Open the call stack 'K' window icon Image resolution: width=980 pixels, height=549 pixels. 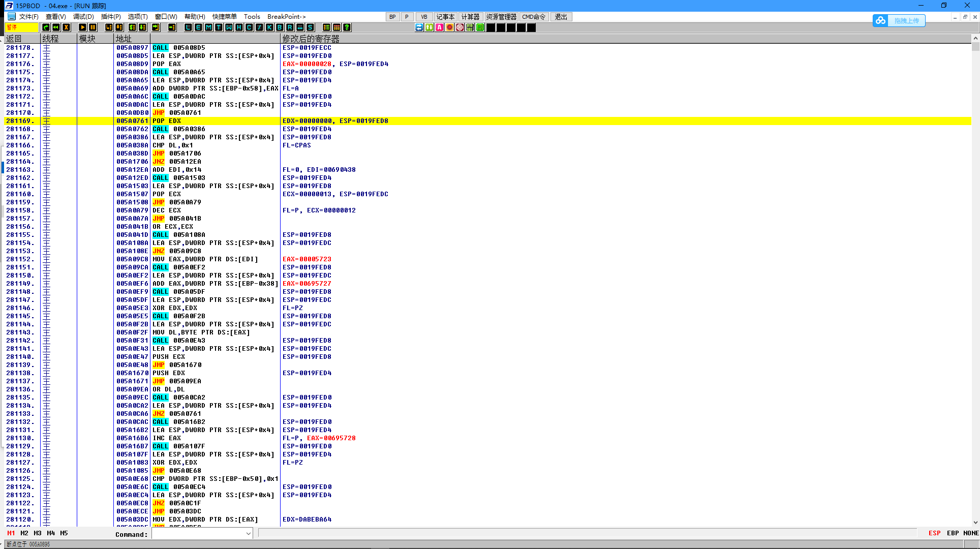coord(269,27)
